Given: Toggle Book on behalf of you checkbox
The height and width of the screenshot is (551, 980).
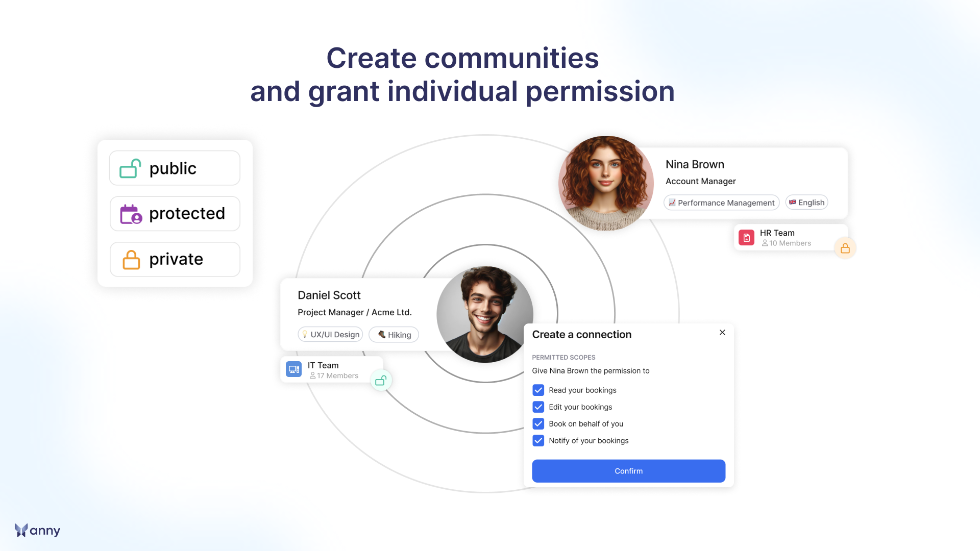Looking at the screenshot, I should click(x=538, y=424).
